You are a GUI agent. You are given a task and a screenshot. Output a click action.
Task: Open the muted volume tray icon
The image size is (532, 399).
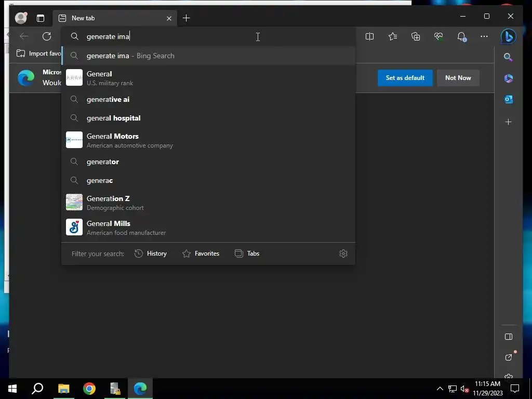[x=464, y=389]
